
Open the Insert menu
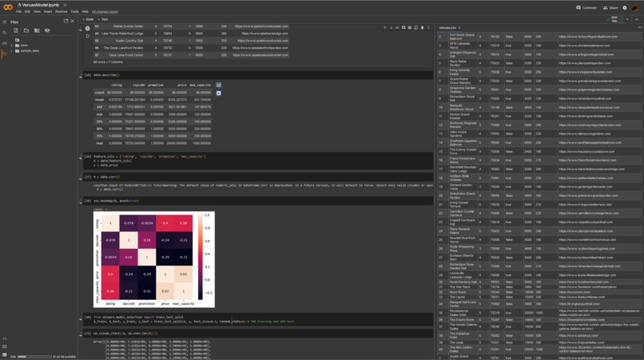click(48, 11)
